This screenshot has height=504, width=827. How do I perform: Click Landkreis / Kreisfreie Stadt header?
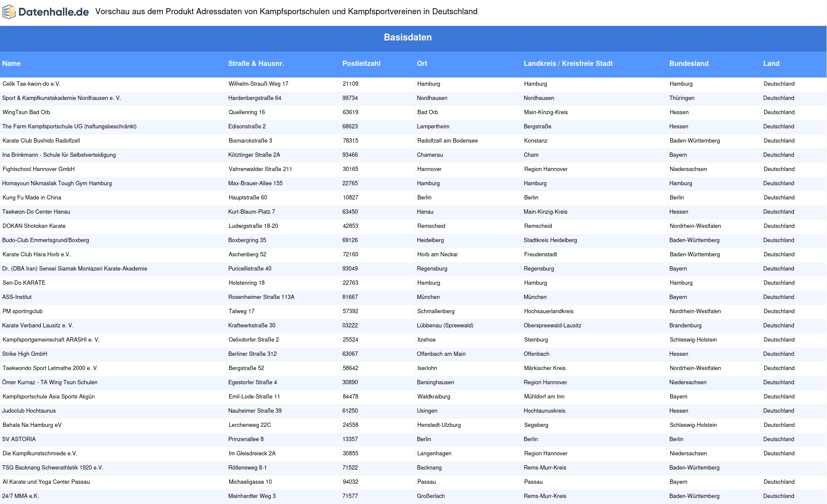point(568,64)
